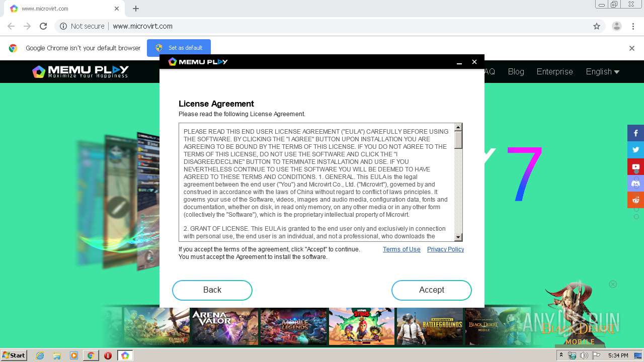Click the Not secure site info icon
The image size is (644, 362).
[x=63, y=26]
